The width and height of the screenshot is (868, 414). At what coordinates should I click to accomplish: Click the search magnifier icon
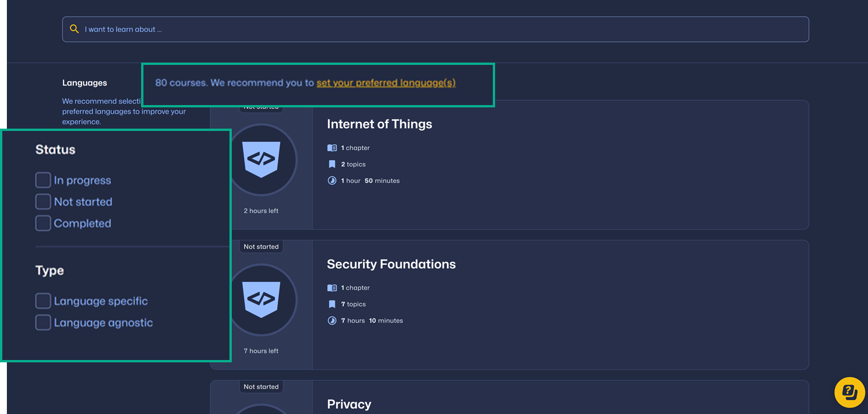[x=74, y=29]
